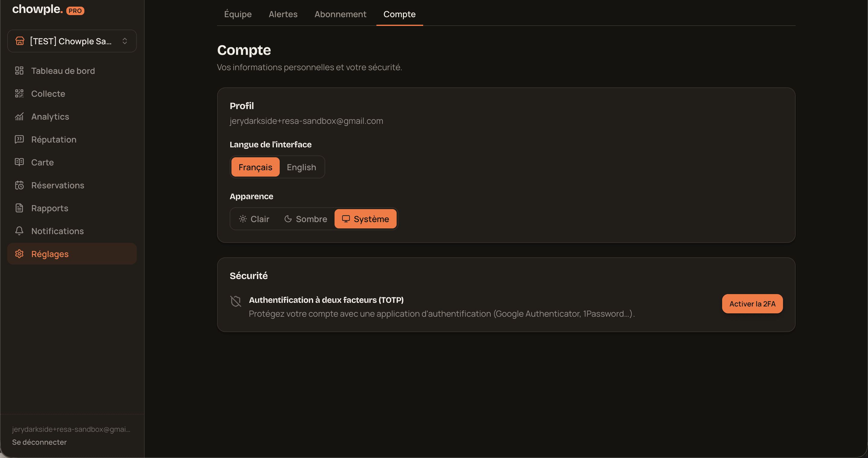Open the Abonnement tab
The image size is (868, 458).
tap(340, 14)
